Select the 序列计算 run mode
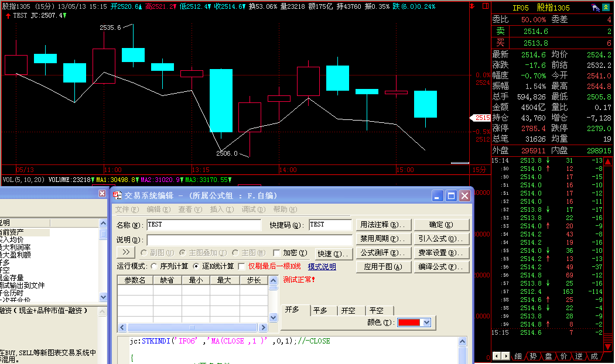Image resolution: width=615 pixels, height=364 pixels. (x=155, y=266)
